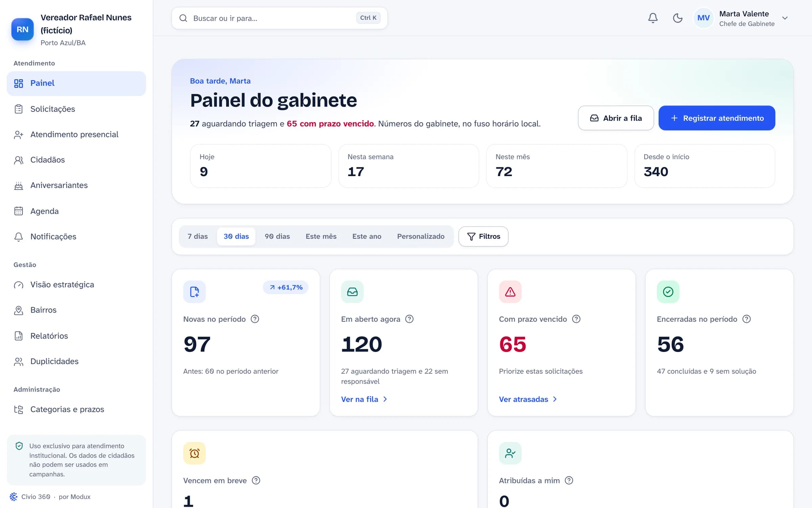Click the RN gabinete logo badge
This screenshot has width=812, height=508.
click(x=22, y=29)
